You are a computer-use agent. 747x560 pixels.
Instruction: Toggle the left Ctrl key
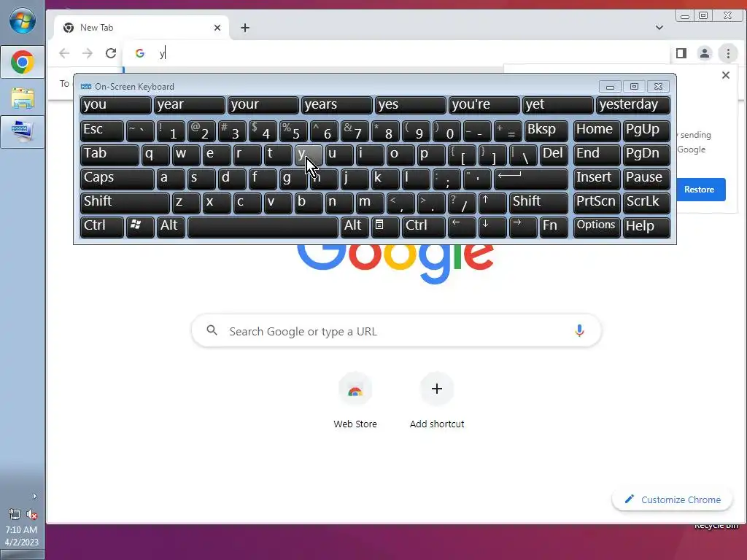pyautogui.click(x=102, y=227)
